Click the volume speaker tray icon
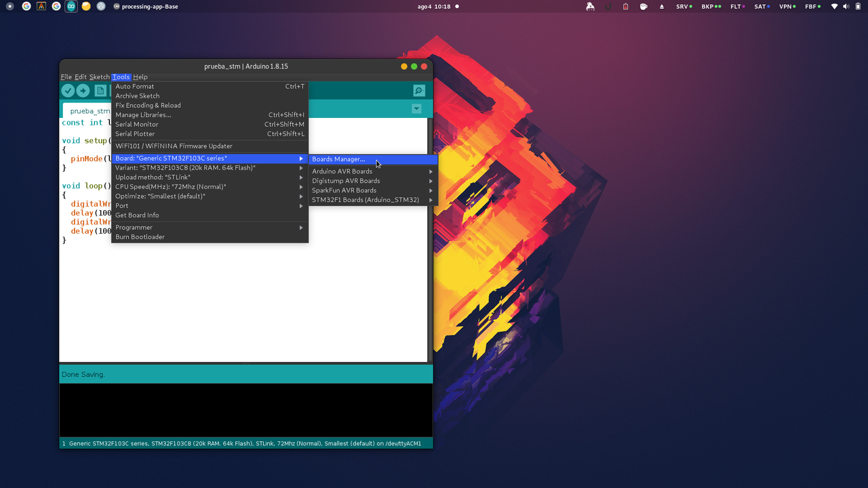The height and width of the screenshot is (488, 868). click(846, 6)
